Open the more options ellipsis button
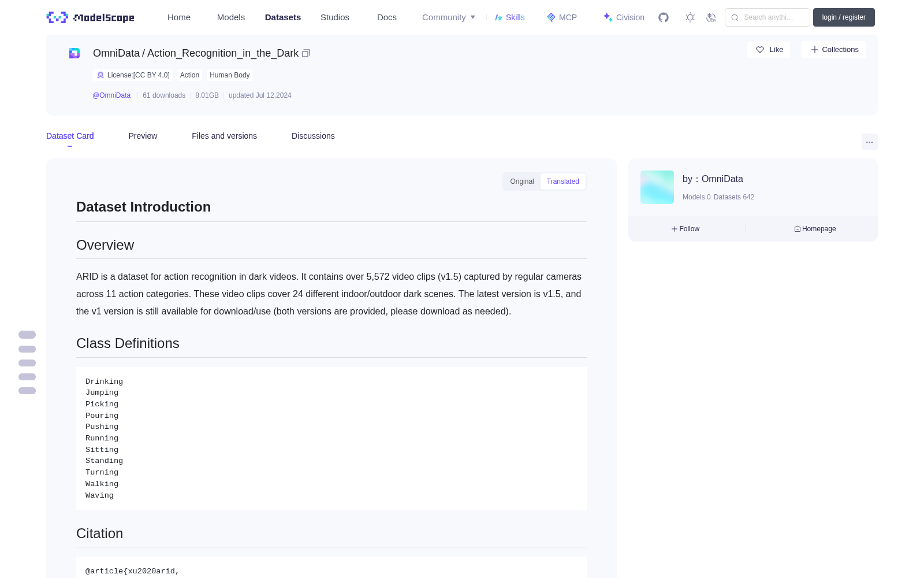The image size is (924, 578). [870, 142]
